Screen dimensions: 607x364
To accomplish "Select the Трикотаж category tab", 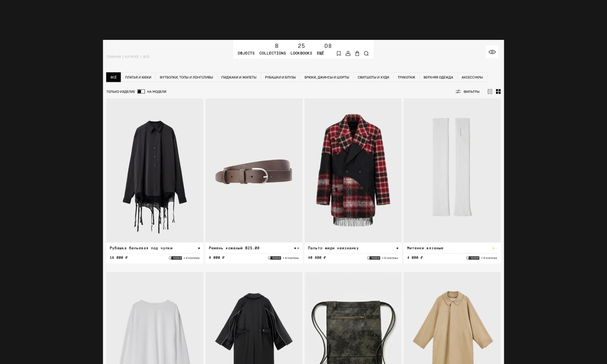I will (406, 77).
